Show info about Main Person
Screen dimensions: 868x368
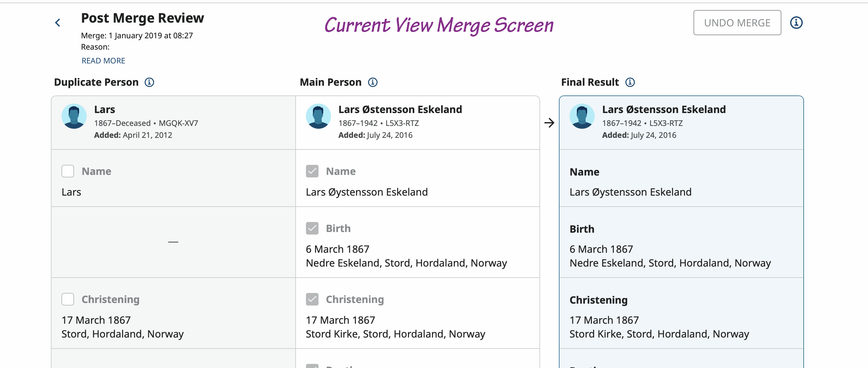click(x=372, y=82)
